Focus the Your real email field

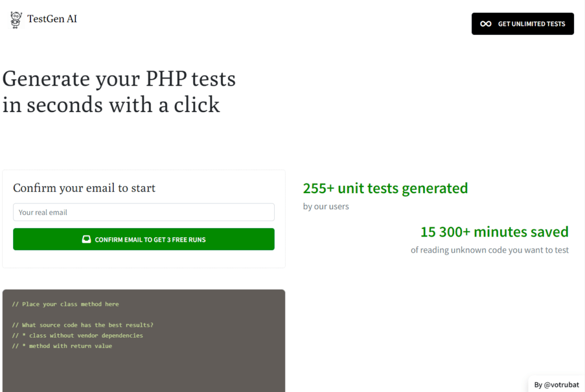tap(143, 212)
